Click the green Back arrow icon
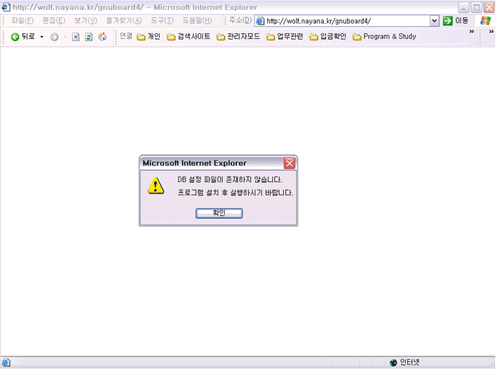 pyautogui.click(x=15, y=37)
